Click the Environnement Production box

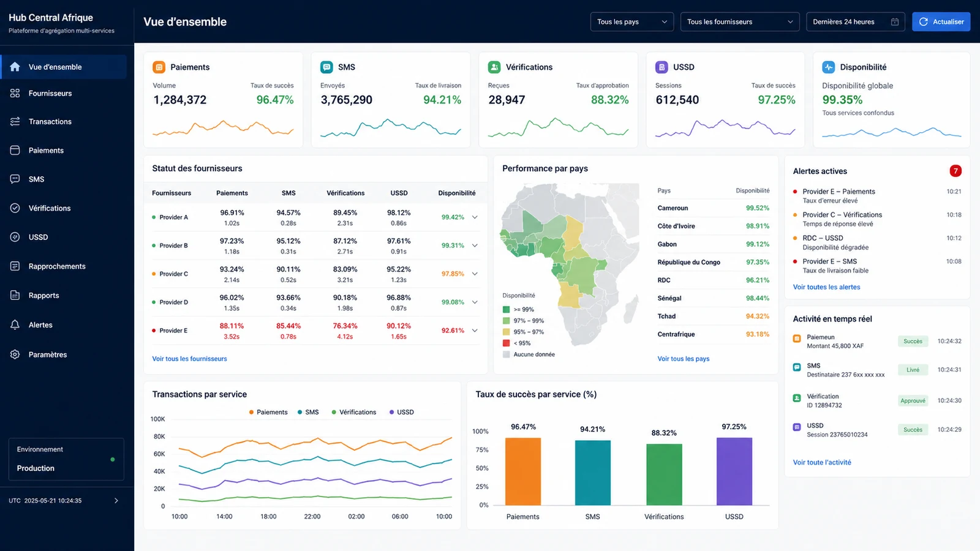pyautogui.click(x=66, y=459)
